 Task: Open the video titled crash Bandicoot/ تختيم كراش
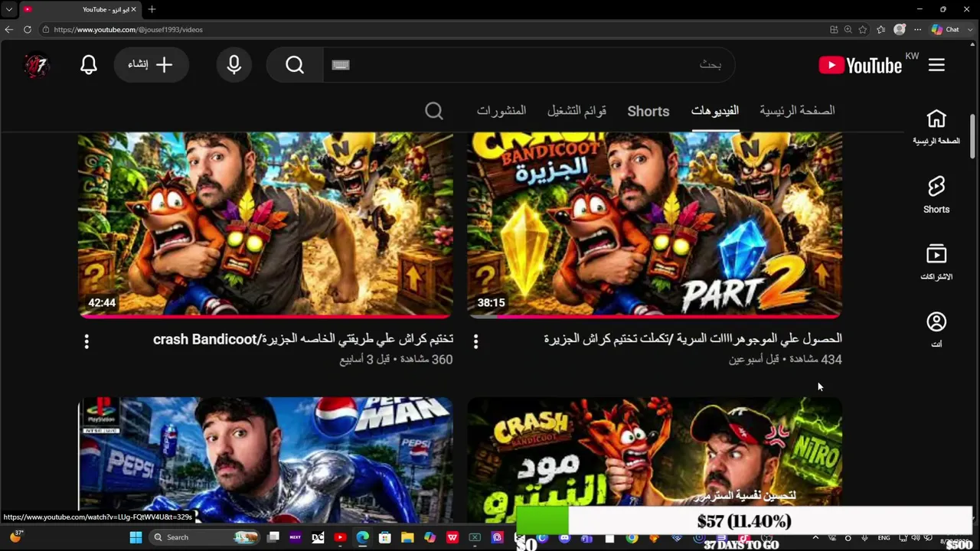[x=303, y=339]
